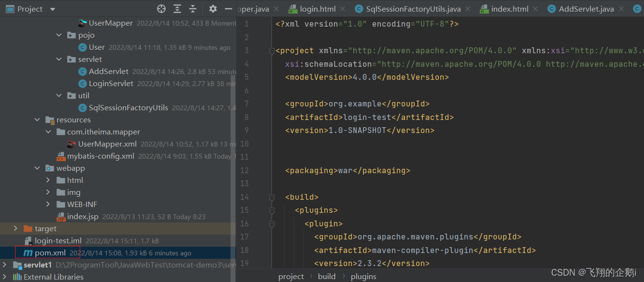
Task: Click the plugins breadcrumb below the editor
Action: pyautogui.click(x=363, y=276)
